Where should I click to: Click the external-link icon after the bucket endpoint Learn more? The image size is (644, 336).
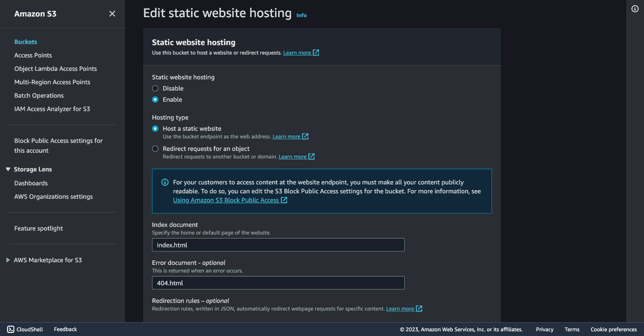click(305, 136)
